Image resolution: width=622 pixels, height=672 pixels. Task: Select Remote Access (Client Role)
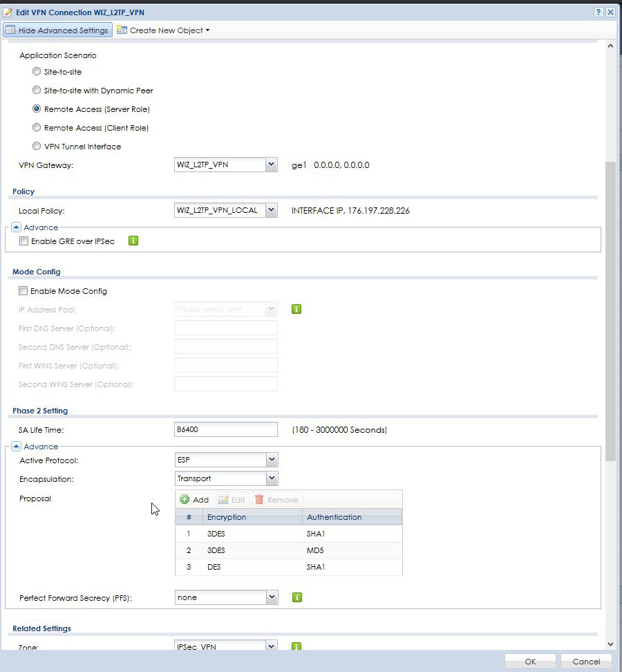coord(37,128)
